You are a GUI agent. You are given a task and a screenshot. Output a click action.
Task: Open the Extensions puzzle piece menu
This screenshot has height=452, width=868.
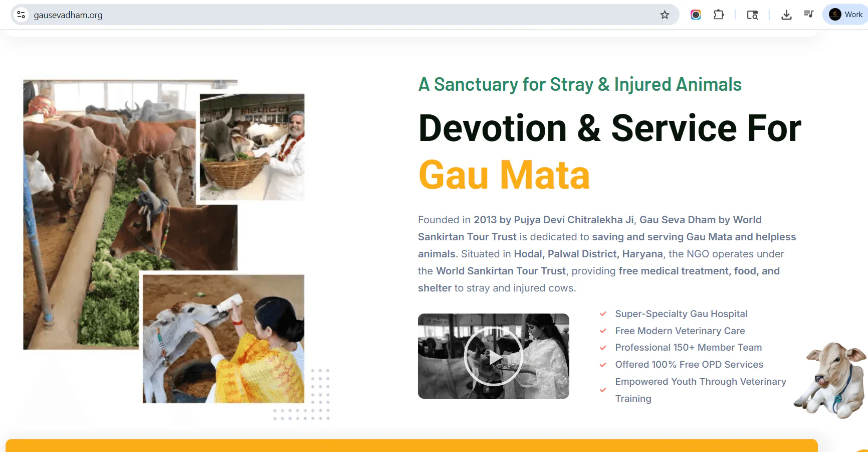[719, 15]
